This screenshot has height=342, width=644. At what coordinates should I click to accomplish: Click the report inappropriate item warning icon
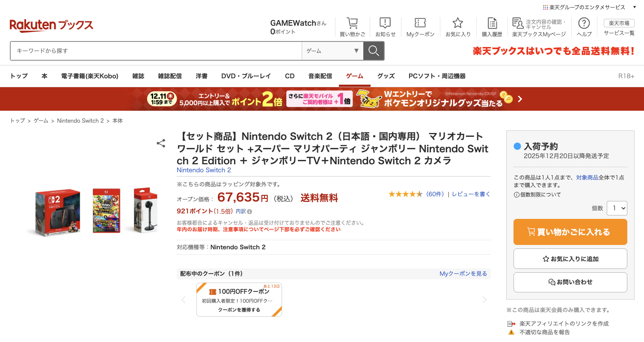[511, 332]
